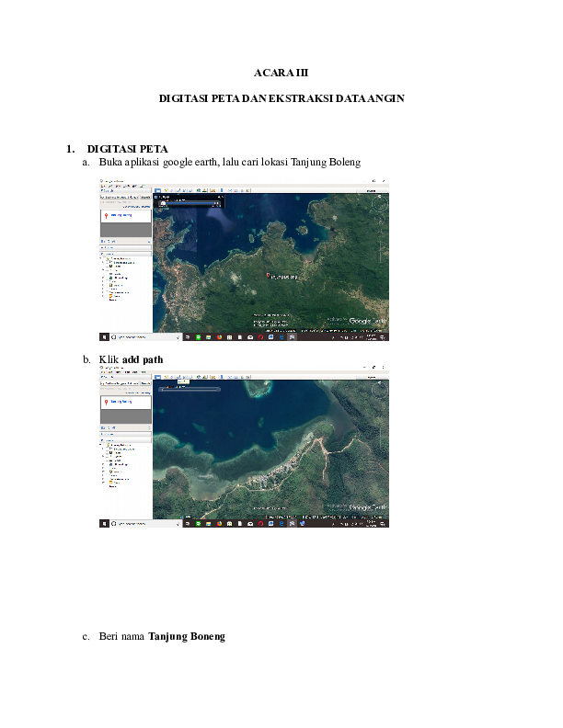Click Hide Sidebar icon in upper Google Earth toolbar
The height and width of the screenshot is (728, 563).
[157, 191]
